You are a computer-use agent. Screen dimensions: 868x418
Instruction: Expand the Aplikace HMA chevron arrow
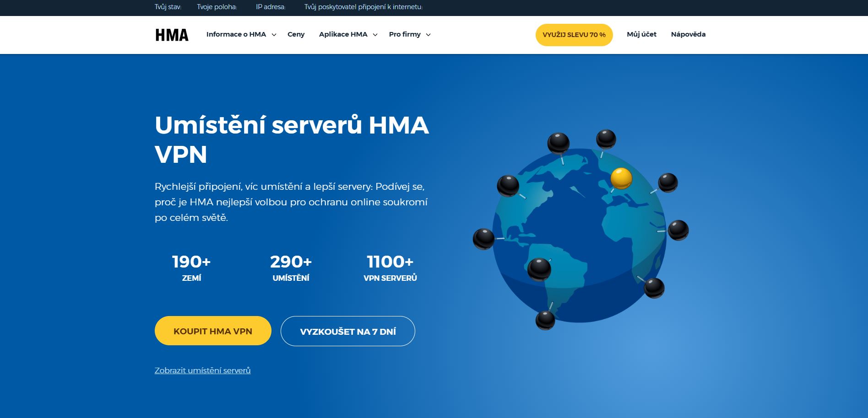click(375, 35)
